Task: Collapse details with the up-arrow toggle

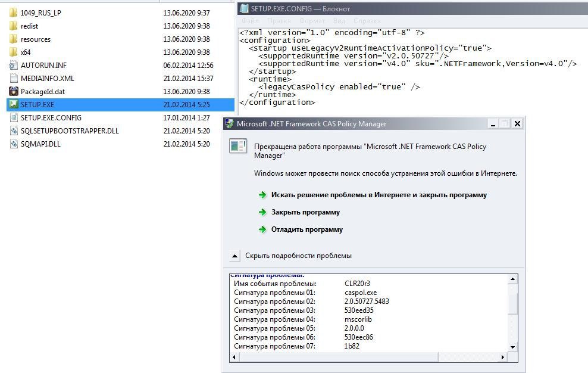Action: pyautogui.click(x=234, y=256)
